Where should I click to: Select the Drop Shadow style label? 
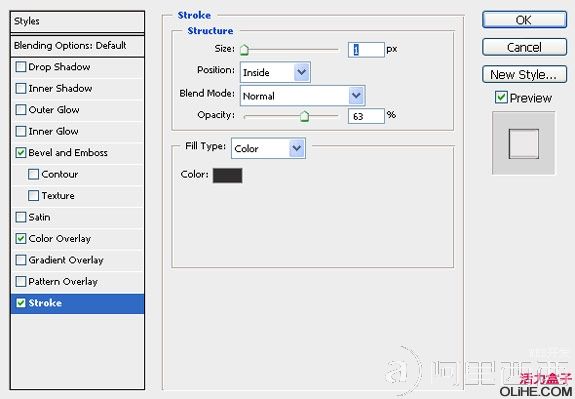[x=59, y=67]
